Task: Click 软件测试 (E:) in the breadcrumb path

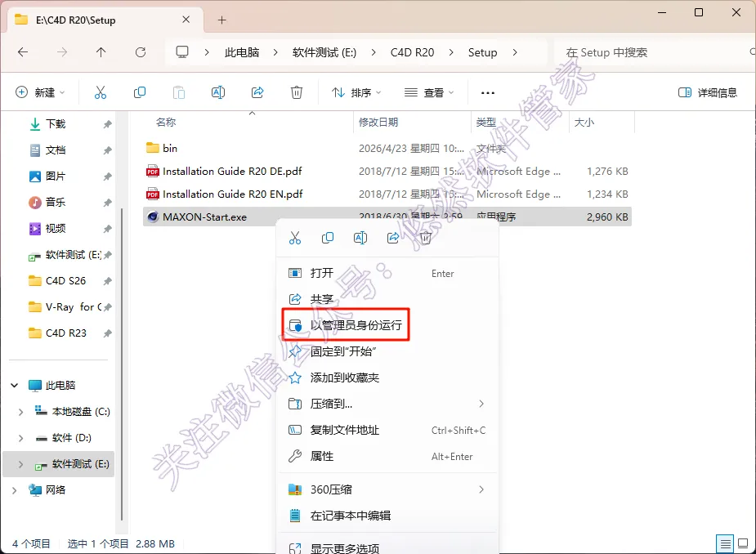Action: point(324,52)
